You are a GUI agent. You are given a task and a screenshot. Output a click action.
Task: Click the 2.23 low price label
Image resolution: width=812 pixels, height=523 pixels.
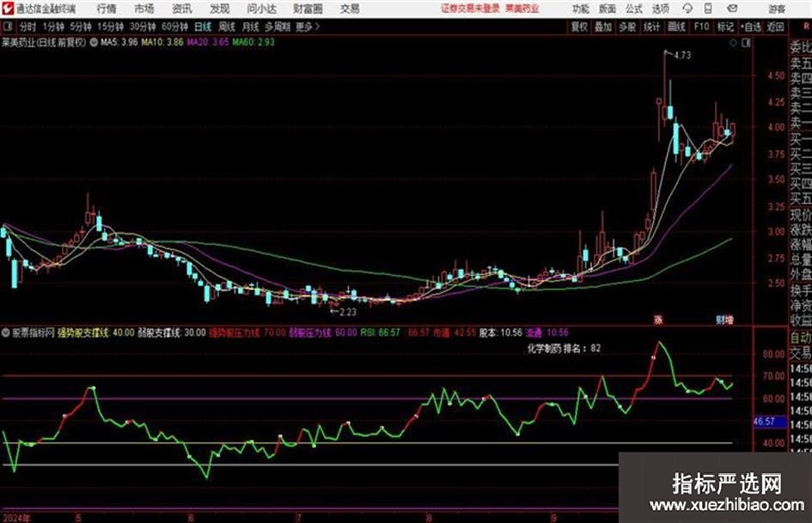(x=347, y=312)
